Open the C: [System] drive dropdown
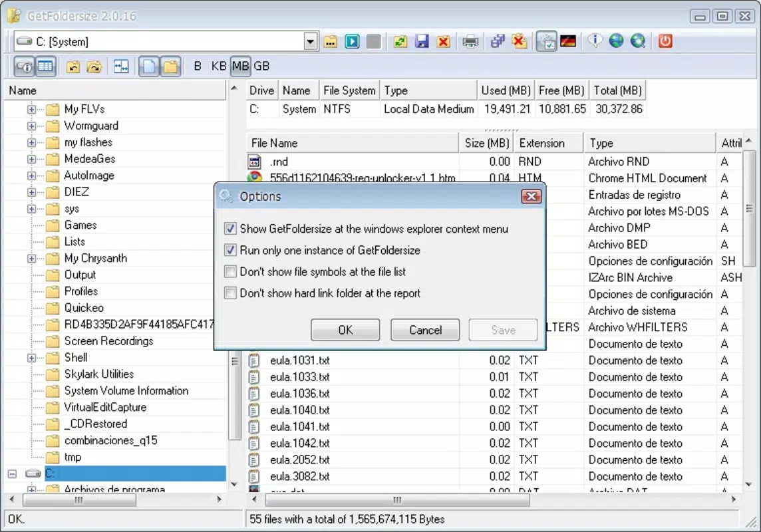 tap(311, 42)
